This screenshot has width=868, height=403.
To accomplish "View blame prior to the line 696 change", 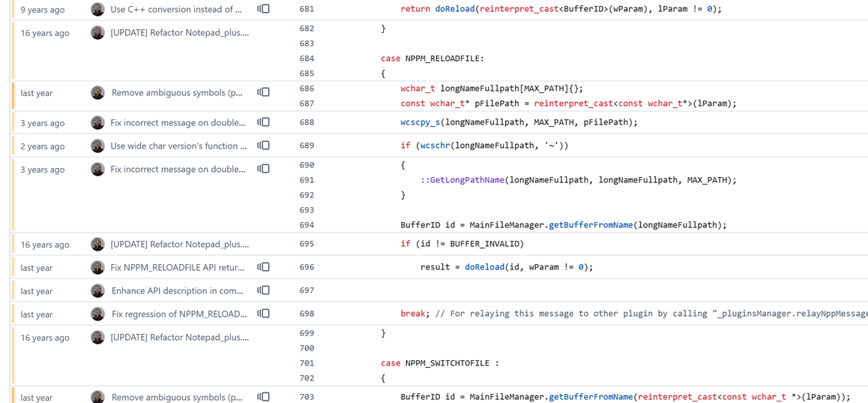I will tap(264, 267).
